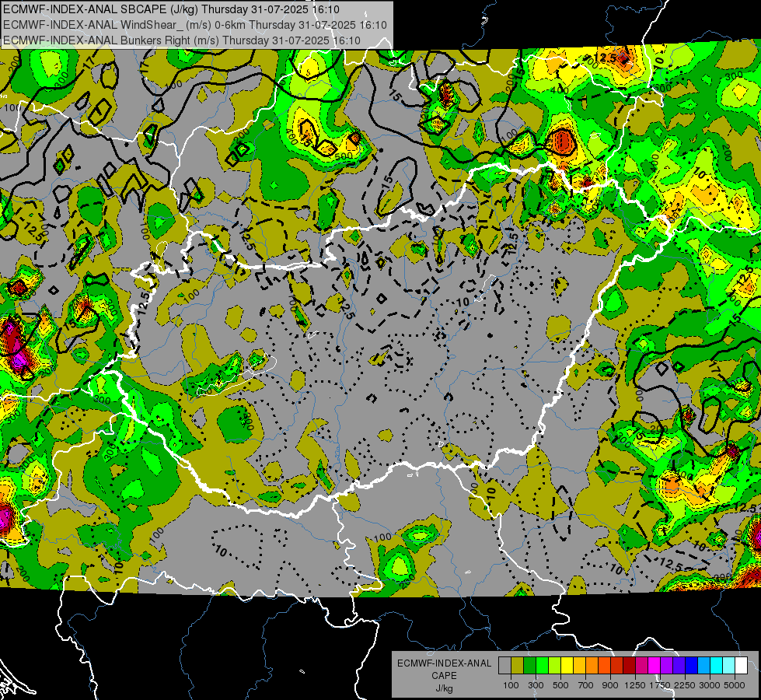Select the violet swatch right of 1750
This screenshot has height=700, width=761.
point(667,666)
